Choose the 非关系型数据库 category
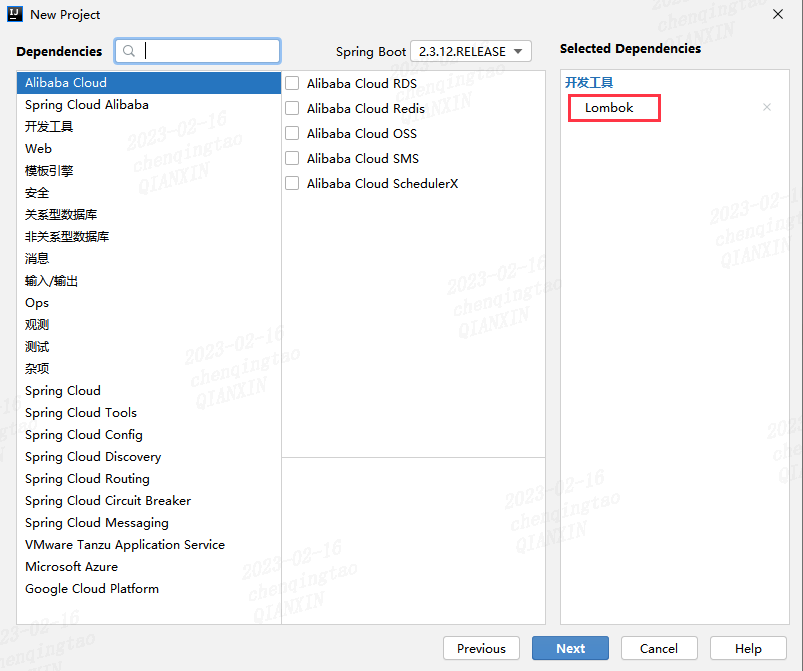 tap(149, 237)
